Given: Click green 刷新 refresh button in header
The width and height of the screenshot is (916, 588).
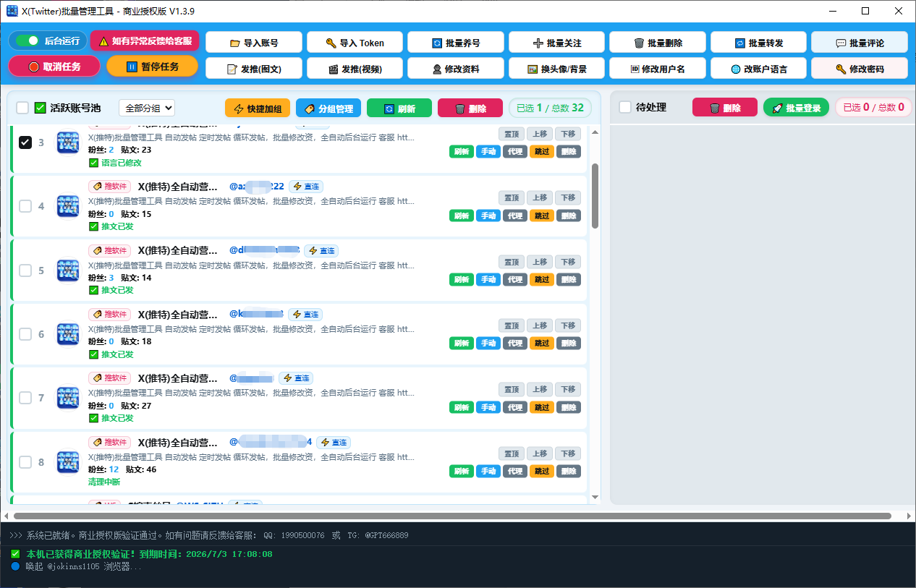Looking at the screenshot, I should 399,108.
